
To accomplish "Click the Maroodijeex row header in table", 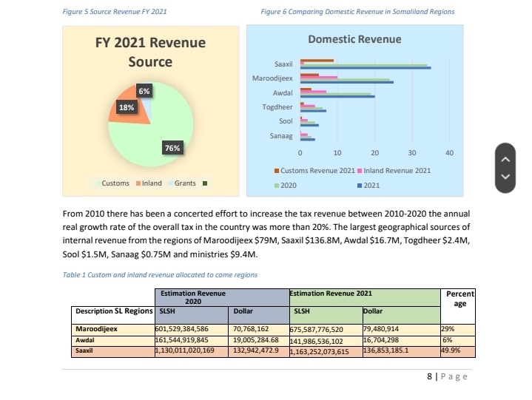I will click(x=95, y=328).
